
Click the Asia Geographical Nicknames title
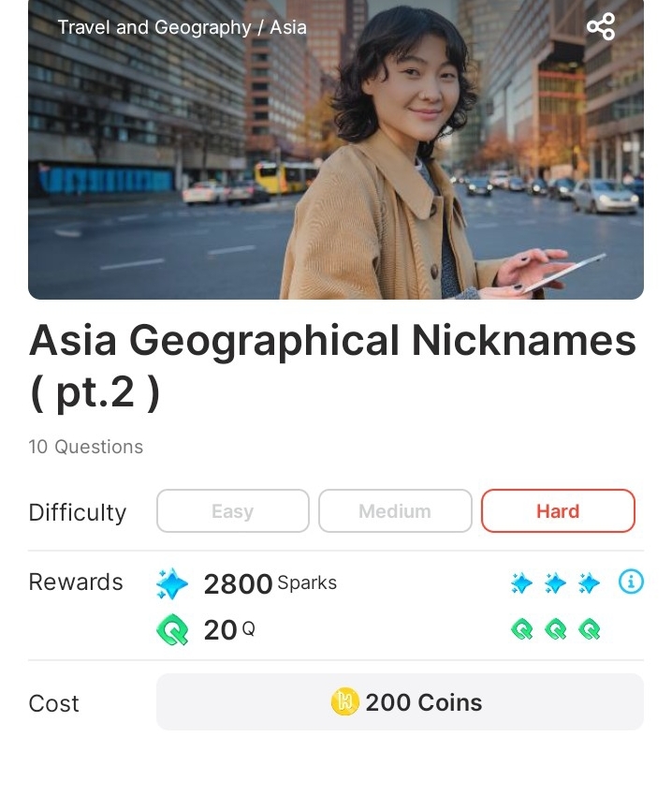pos(333,366)
